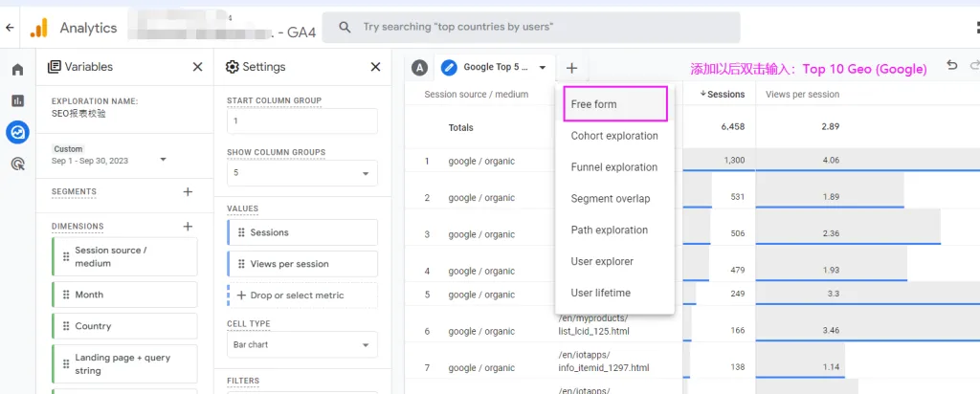This screenshot has width=980, height=394.
Task: Open the date range dropdown arrow
Action: pyautogui.click(x=163, y=159)
